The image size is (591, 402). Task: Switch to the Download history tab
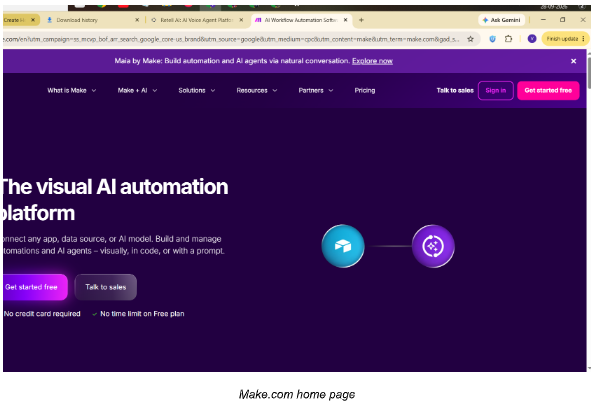[x=92, y=20]
